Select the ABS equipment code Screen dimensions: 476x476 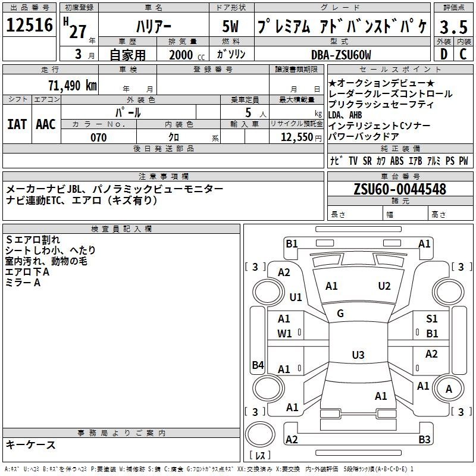397,161
